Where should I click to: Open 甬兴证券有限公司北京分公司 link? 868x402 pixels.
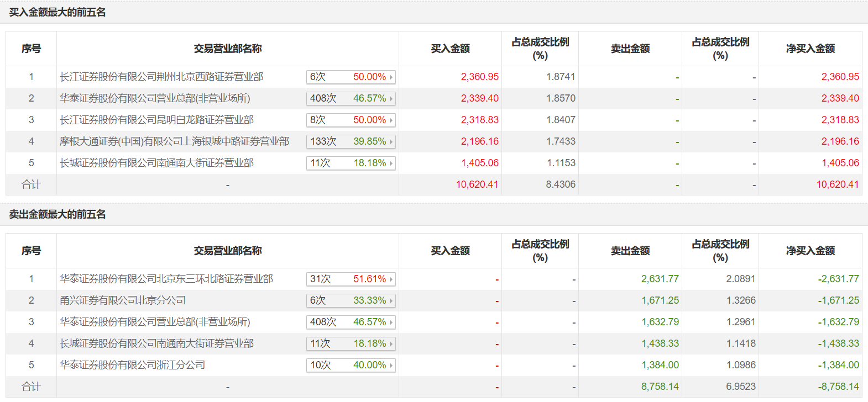tap(123, 300)
